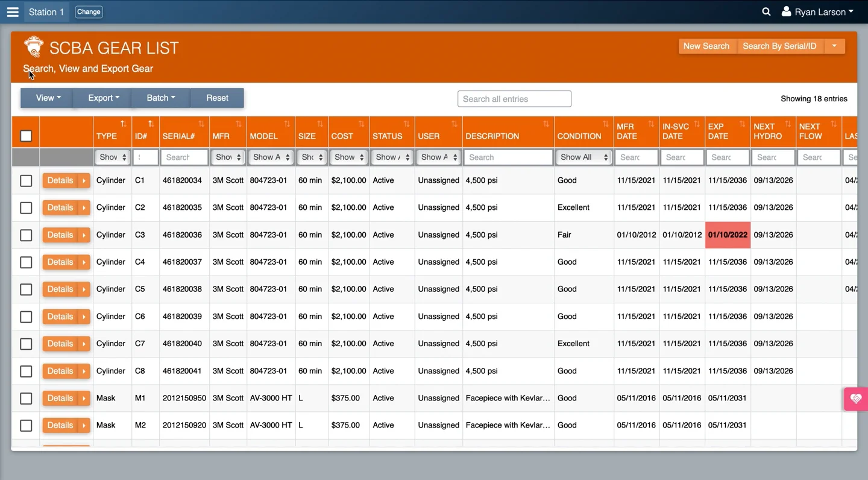Sort by USER column arrow icon
The height and width of the screenshot is (480, 868).
click(x=454, y=124)
